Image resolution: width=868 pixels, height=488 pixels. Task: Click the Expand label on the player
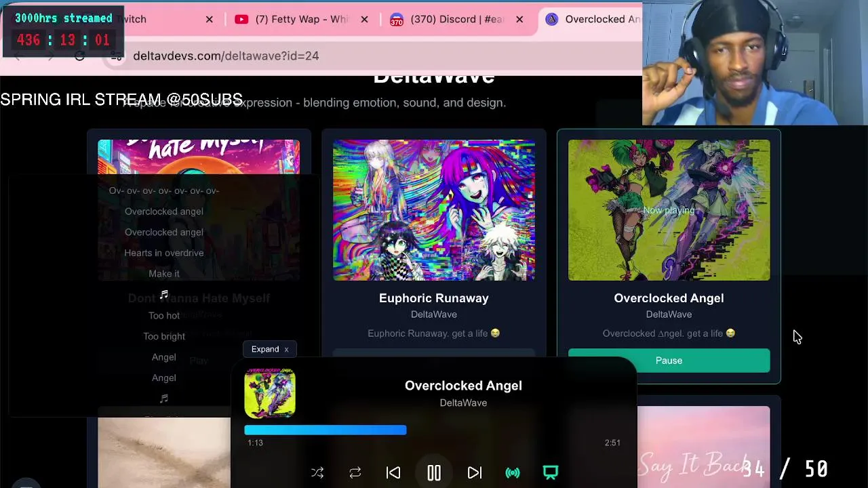[265, 349]
